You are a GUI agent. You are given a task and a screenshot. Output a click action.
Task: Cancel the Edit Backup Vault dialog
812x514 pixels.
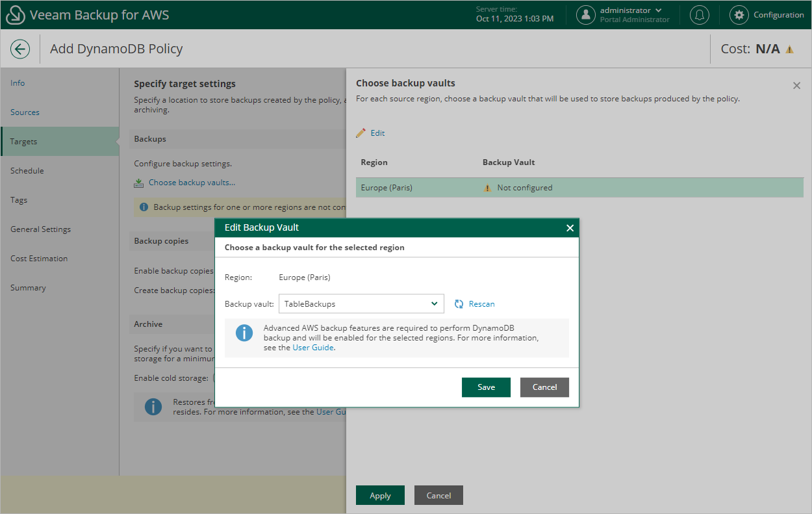pos(544,387)
